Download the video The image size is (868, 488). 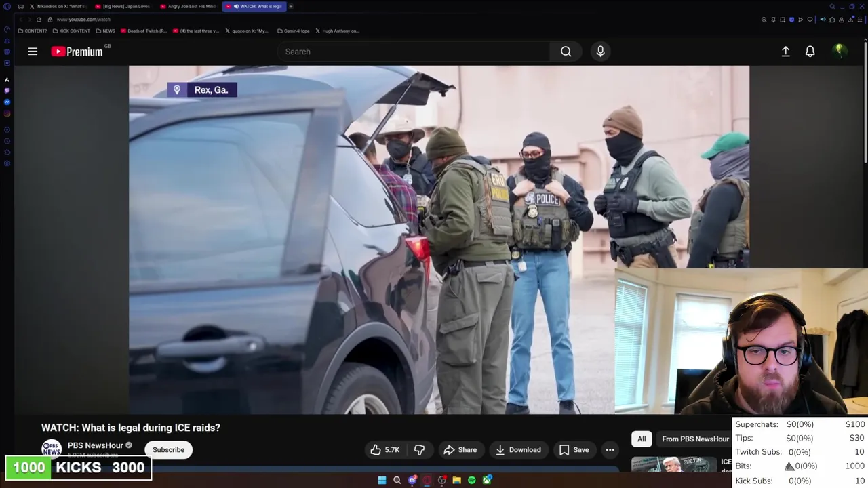[518, 449]
